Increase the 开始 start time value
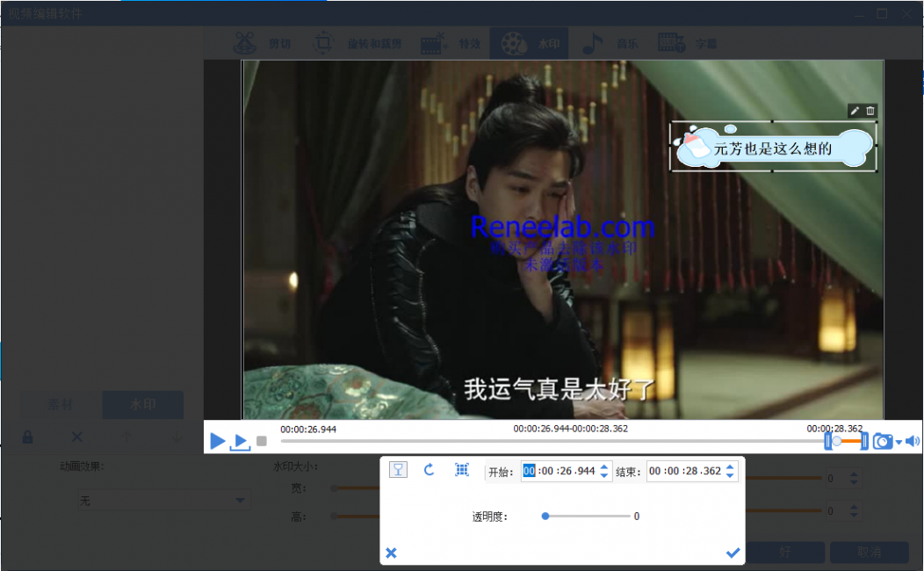 (x=604, y=466)
